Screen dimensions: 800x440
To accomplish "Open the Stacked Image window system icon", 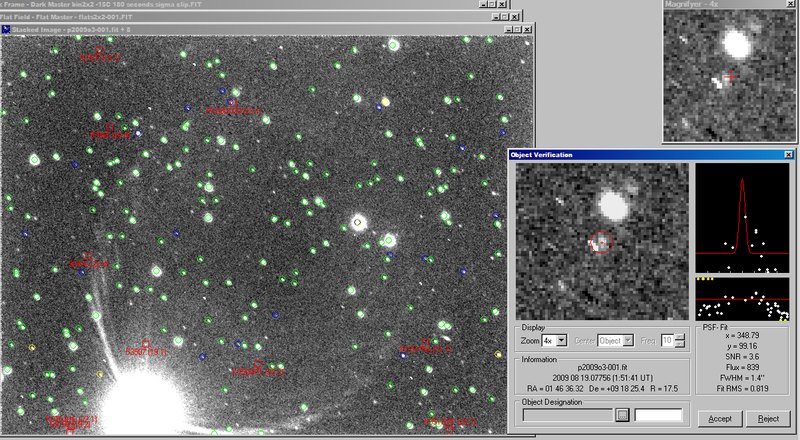I will coord(6,30).
